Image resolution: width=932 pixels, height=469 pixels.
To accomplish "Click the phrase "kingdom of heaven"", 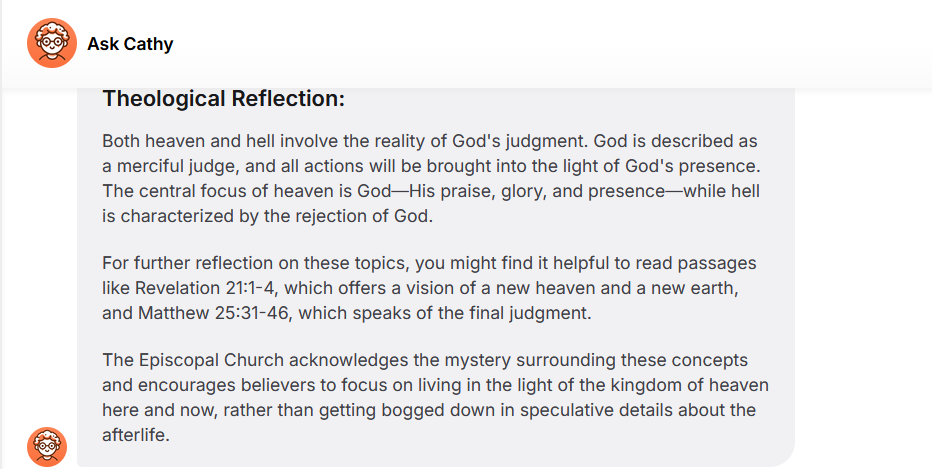I will pyautogui.click(x=701, y=385).
